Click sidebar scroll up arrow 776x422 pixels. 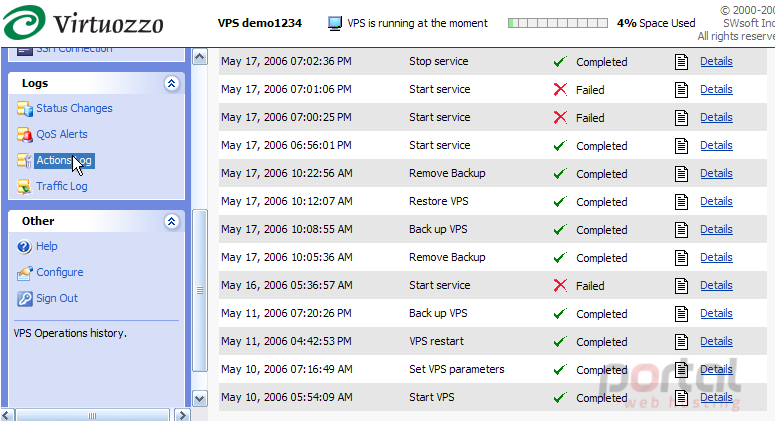pos(199,57)
